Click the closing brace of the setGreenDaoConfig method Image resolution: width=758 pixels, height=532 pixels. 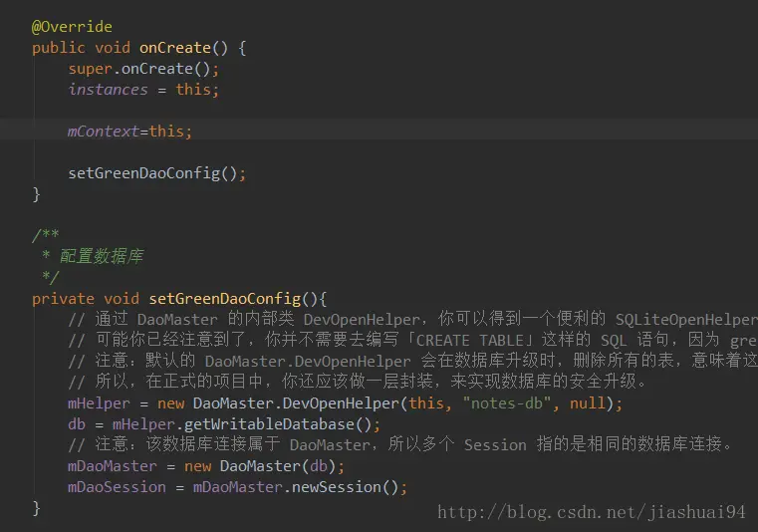click(36, 508)
